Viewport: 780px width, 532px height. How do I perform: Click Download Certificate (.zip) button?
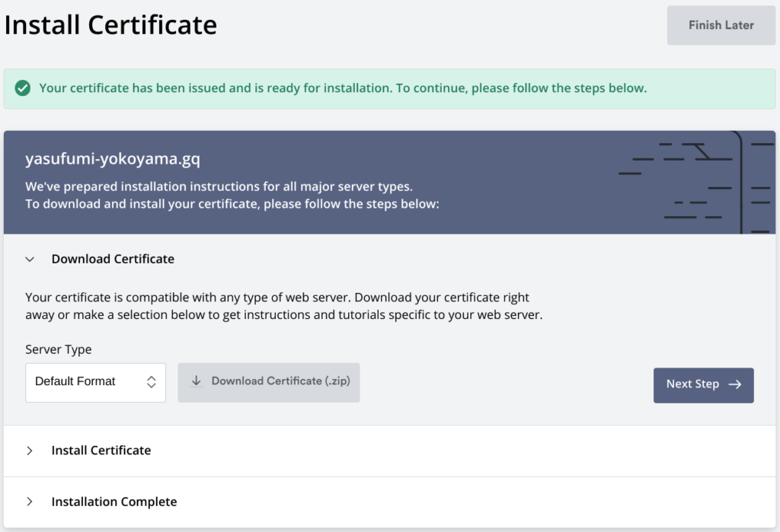tap(269, 382)
